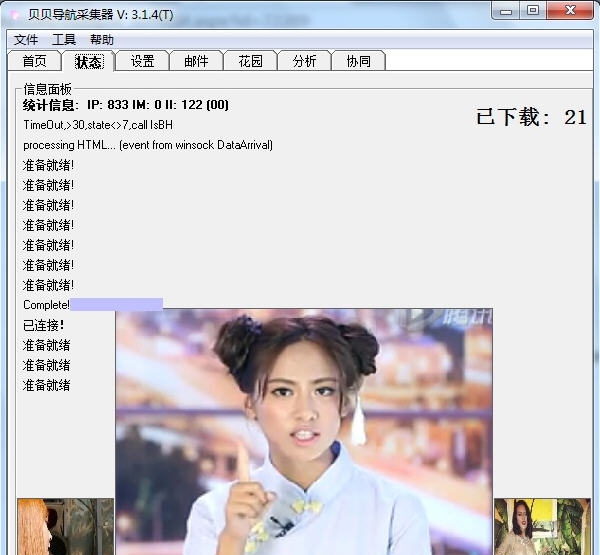Image resolution: width=600 pixels, height=555 pixels.
Task: Click the large center image of the girl
Action: (304, 431)
